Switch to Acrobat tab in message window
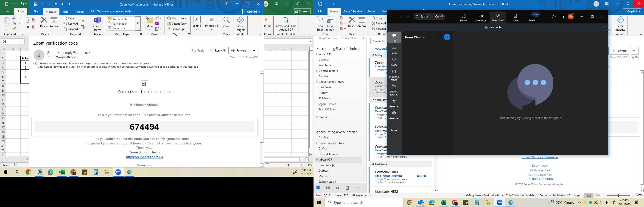644x207 pixels. (79, 12)
